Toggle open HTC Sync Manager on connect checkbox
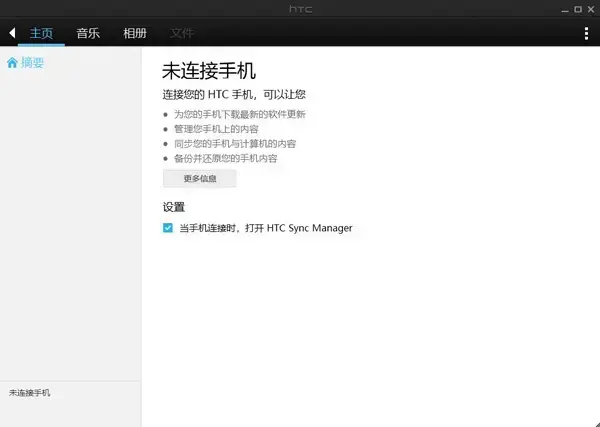600x427 pixels. 168,228
